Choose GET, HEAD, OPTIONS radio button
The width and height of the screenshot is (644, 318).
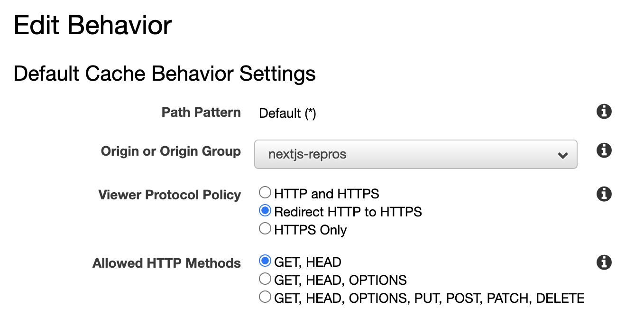(x=265, y=279)
